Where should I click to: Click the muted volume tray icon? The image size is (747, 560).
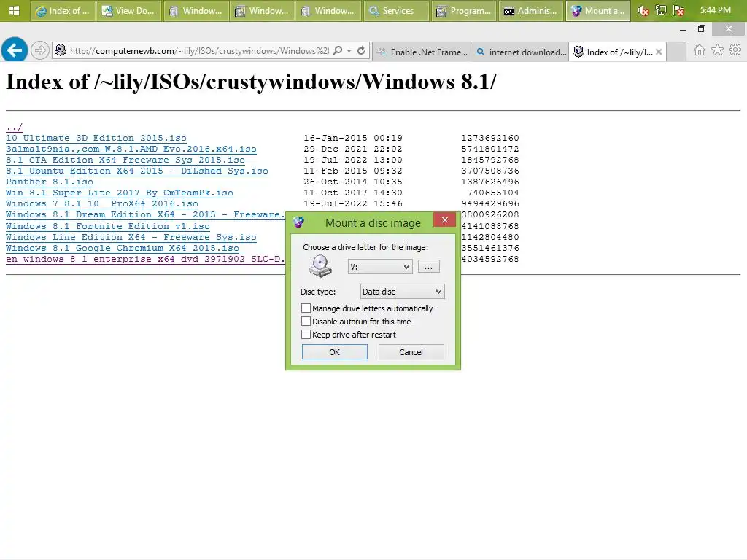[643, 10]
